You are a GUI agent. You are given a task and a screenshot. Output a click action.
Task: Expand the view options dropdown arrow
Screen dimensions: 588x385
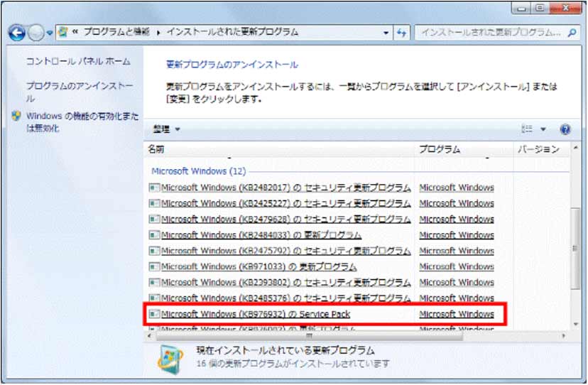[543, 129]
